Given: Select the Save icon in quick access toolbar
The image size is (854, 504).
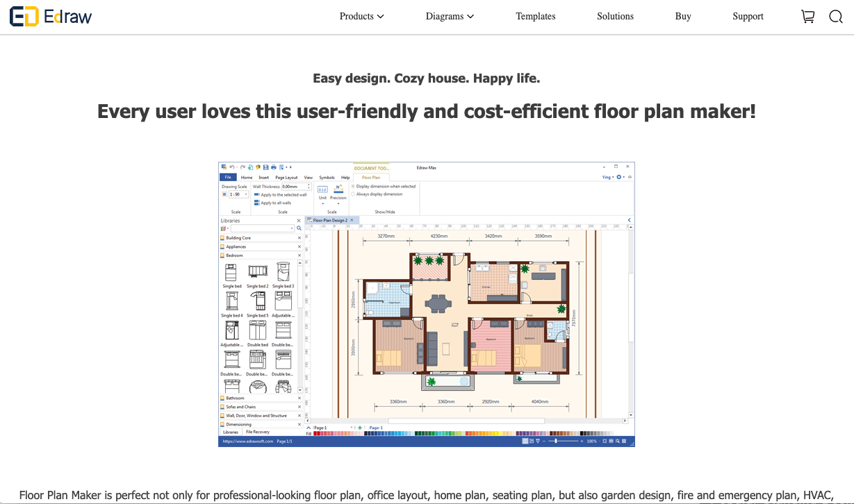Looking at the screenshot, I should pyautogui.click(x=265, y=167).
